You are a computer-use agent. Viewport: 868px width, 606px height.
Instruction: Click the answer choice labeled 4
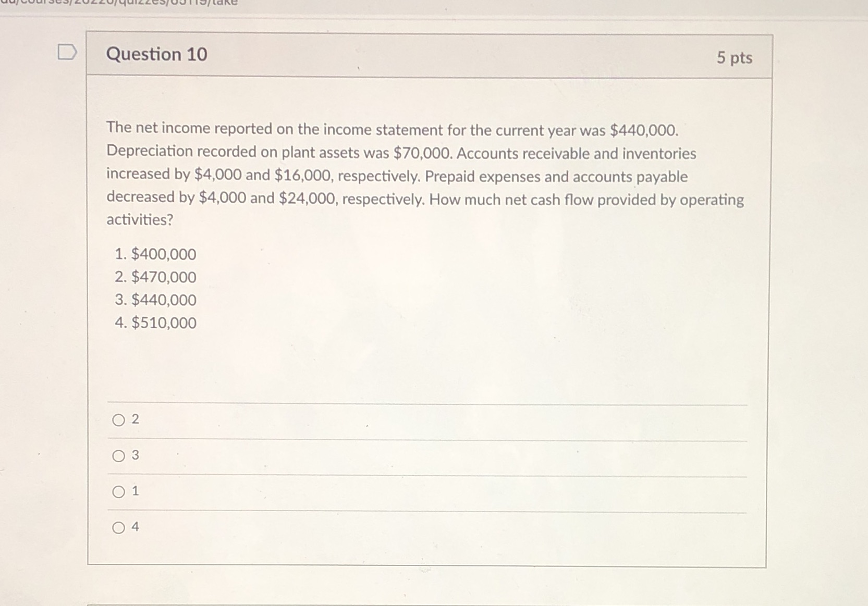click(135, 527)
